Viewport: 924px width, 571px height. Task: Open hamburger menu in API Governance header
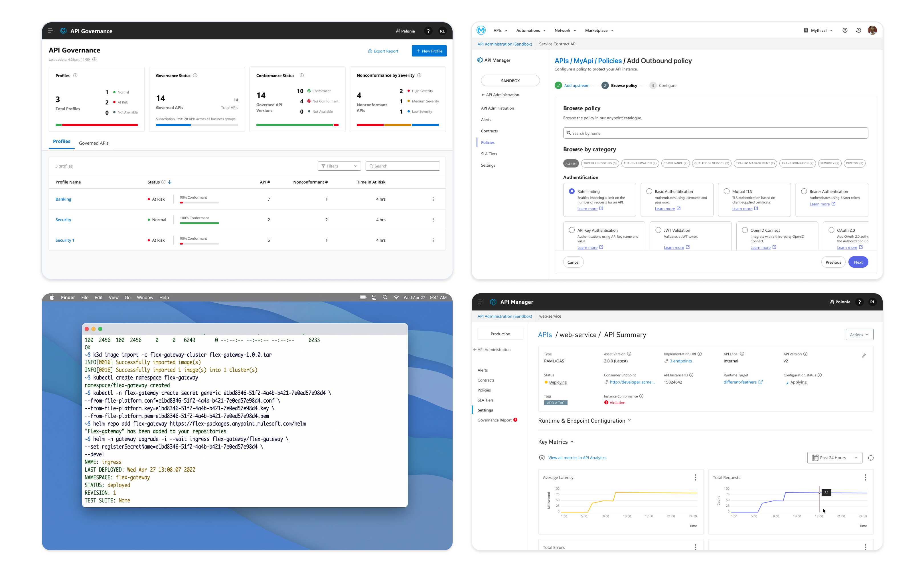tap(50, 31)
